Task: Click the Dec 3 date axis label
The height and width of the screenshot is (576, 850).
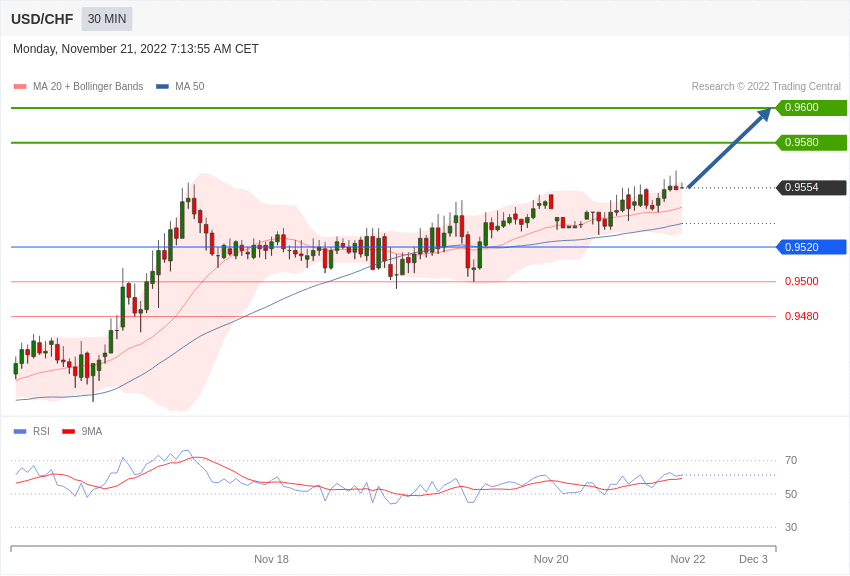Action: pos(754,559)
